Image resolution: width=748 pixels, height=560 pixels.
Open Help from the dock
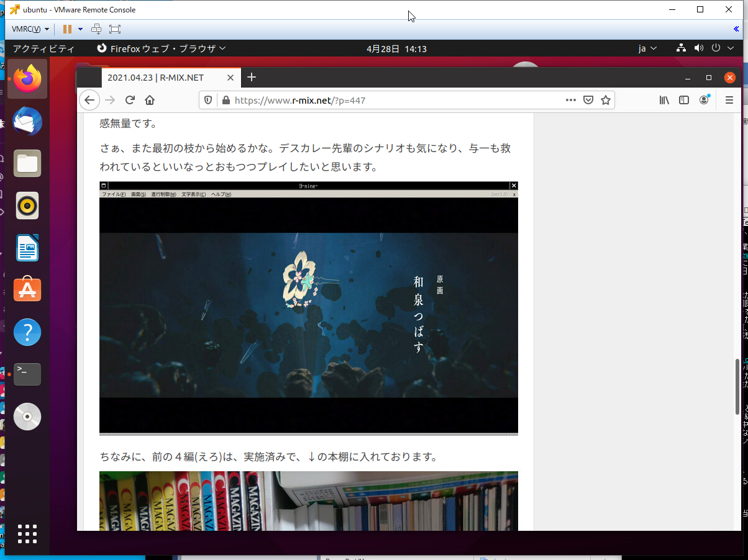[x=27, y=333]
